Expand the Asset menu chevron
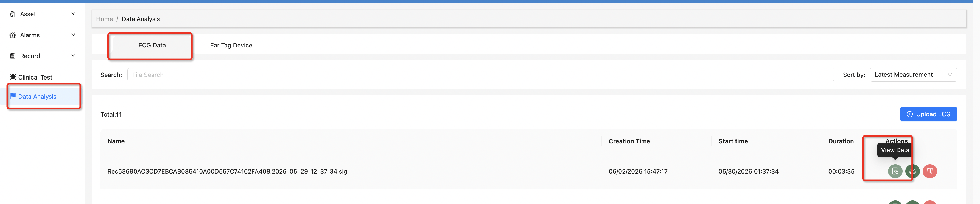Viewport: 980px width, 204px height. 73,14
